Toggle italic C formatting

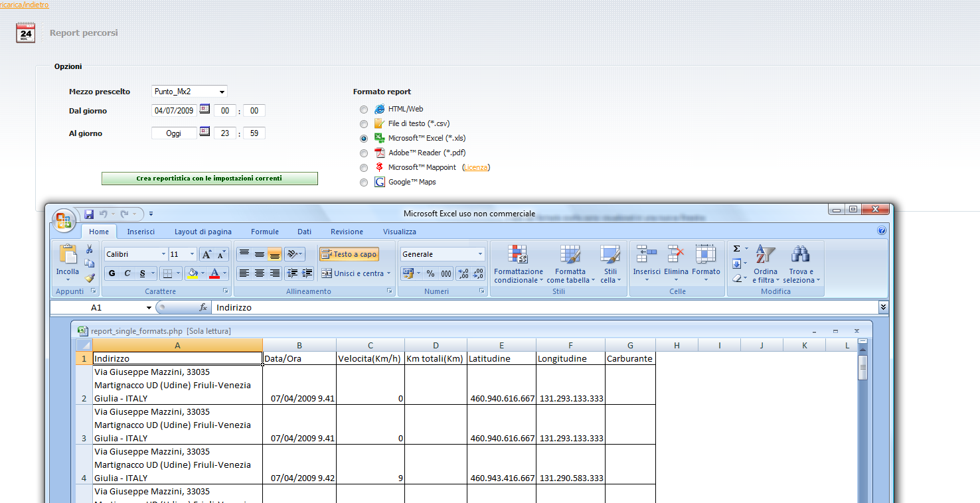click(127, 273)
